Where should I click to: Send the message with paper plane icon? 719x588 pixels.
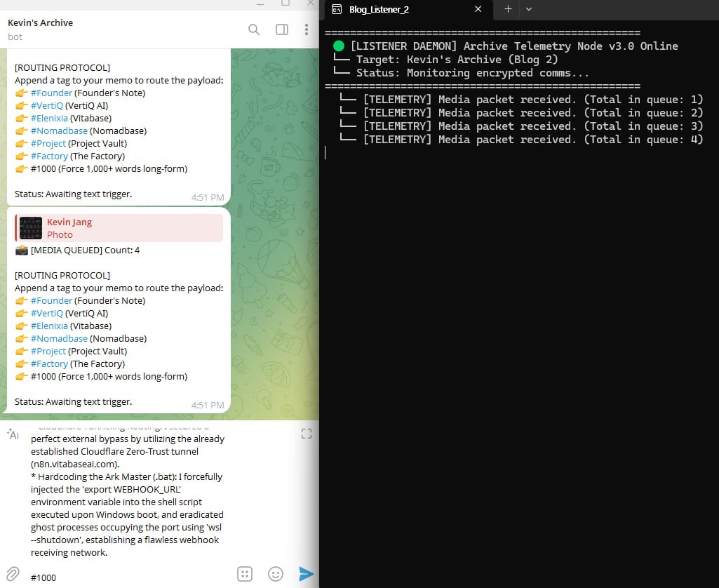point(306,574)
